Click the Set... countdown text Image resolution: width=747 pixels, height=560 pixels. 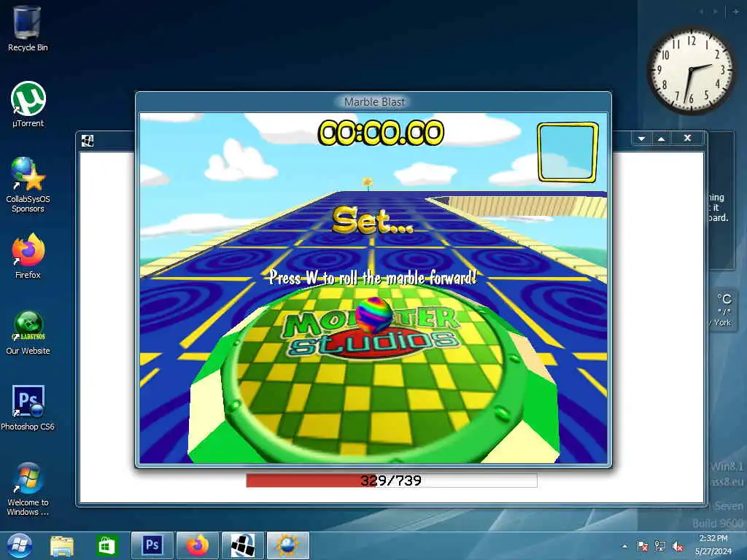point(373,220)
